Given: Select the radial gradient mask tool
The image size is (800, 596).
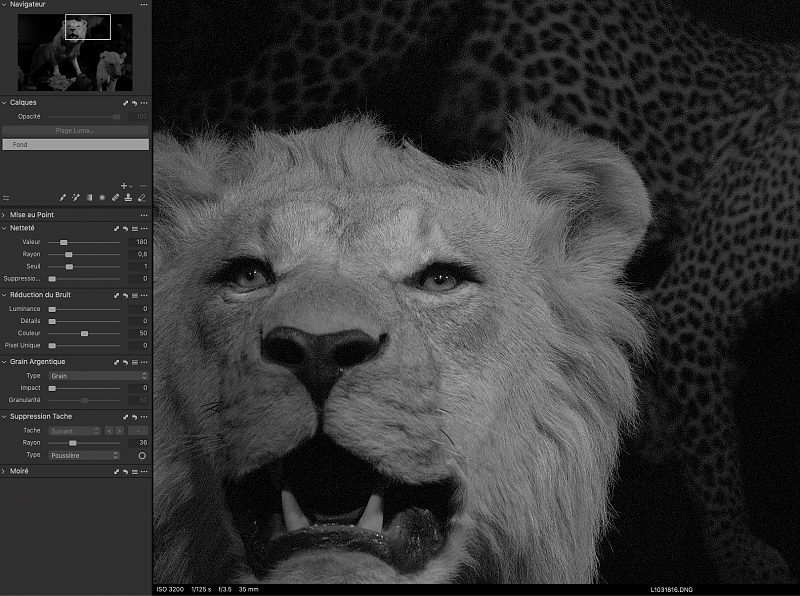Looking at the screenshot, I should [x=102, y=198].
